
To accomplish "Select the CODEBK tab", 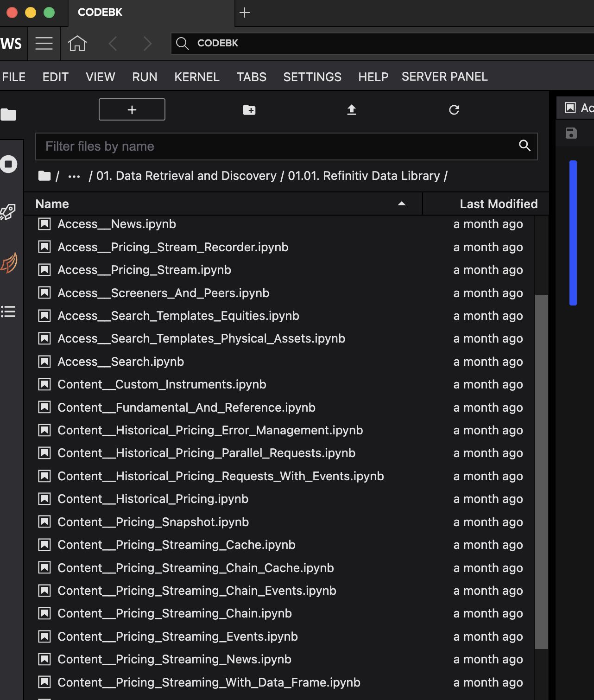I will pyautogui.click(x=152, y=13).
